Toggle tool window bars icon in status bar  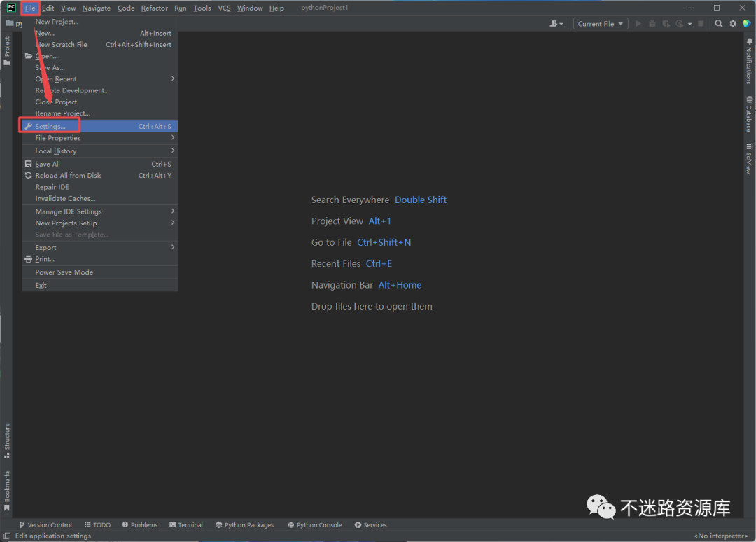point(7,536)
